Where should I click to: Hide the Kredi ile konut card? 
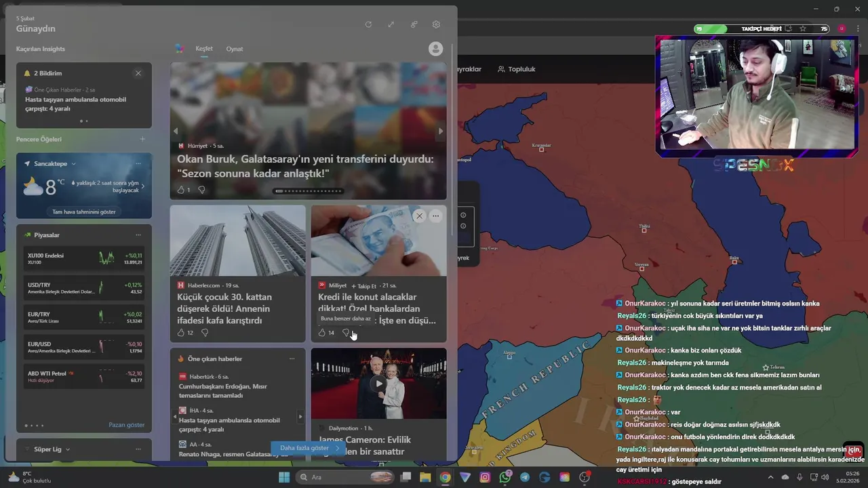pyautogui.click(x=419, y=216)
